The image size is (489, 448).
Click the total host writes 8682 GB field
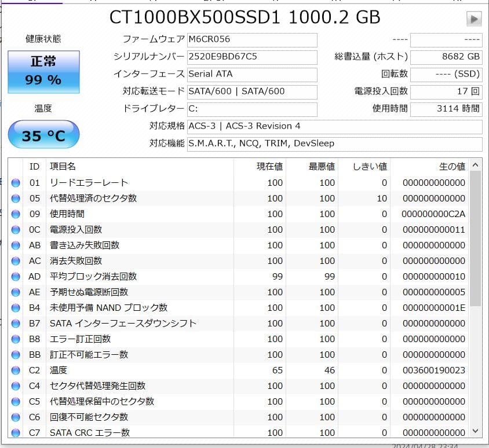(x=446, y=57)
